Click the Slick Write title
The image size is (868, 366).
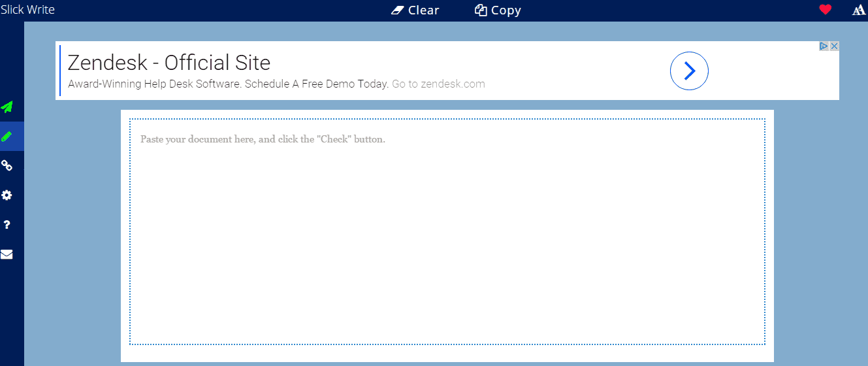point(27,10)
